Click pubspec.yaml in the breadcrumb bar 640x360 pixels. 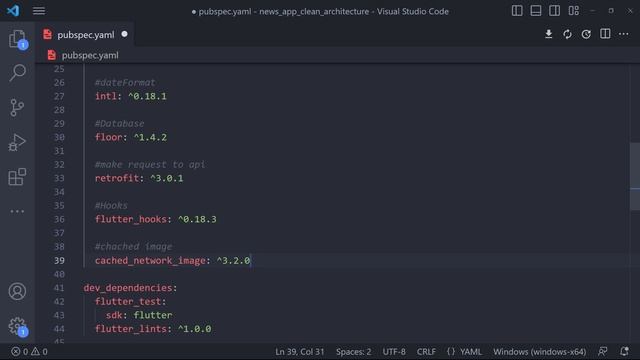pos(90,56)
